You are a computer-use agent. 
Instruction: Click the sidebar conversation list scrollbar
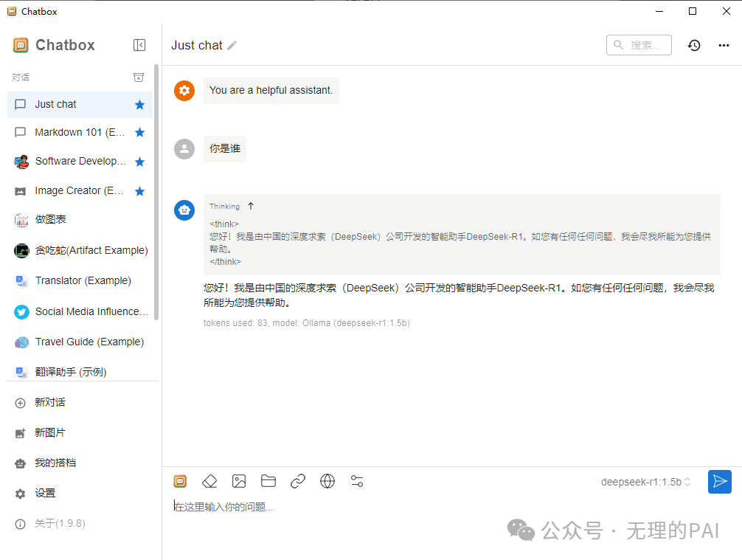click(x=156, y=192)
